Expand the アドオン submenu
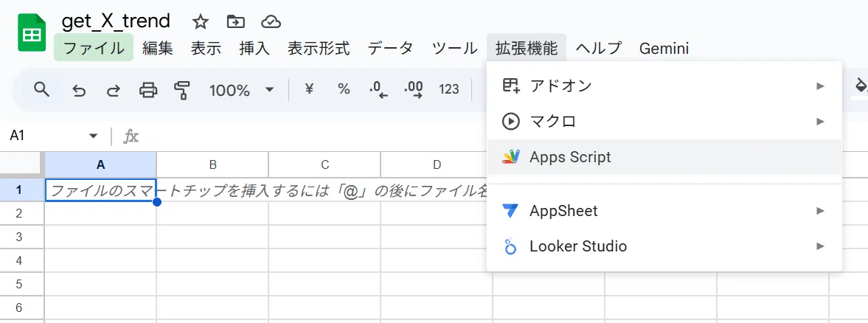The width and height of the screenshot is (868, 323). (x=664, y=86)
